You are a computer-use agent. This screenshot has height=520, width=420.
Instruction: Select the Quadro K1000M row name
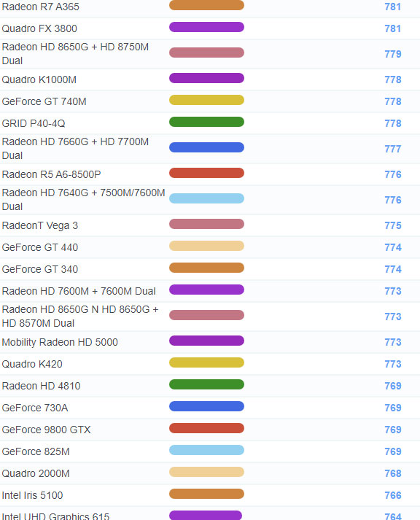point(39,79)
